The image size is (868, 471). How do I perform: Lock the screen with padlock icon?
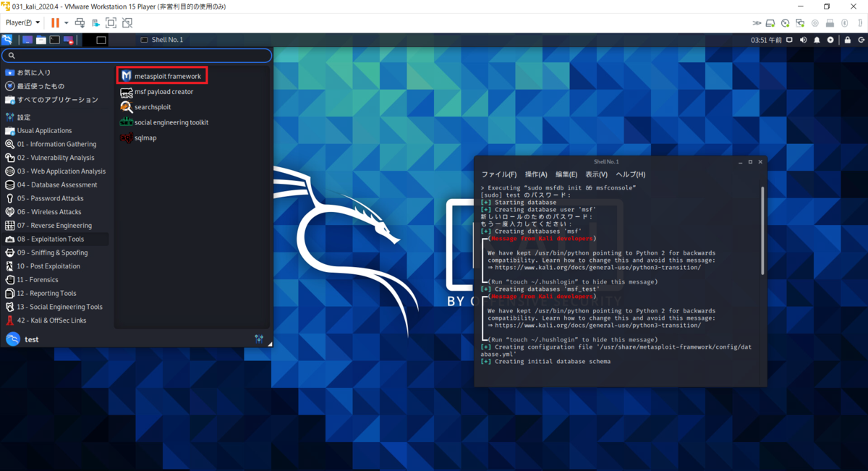coord(847,40)
